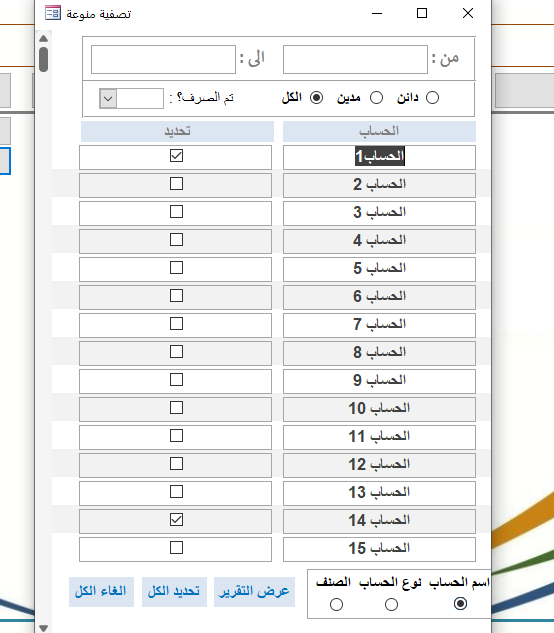Close the تصفية منوعة dialog
Image resolution: width=554 pixels, height=633 pixels.
468,13
